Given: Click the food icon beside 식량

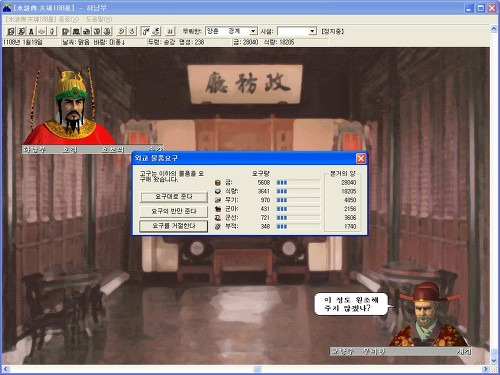Looking at the screenshot, I should tap(218, 191).
